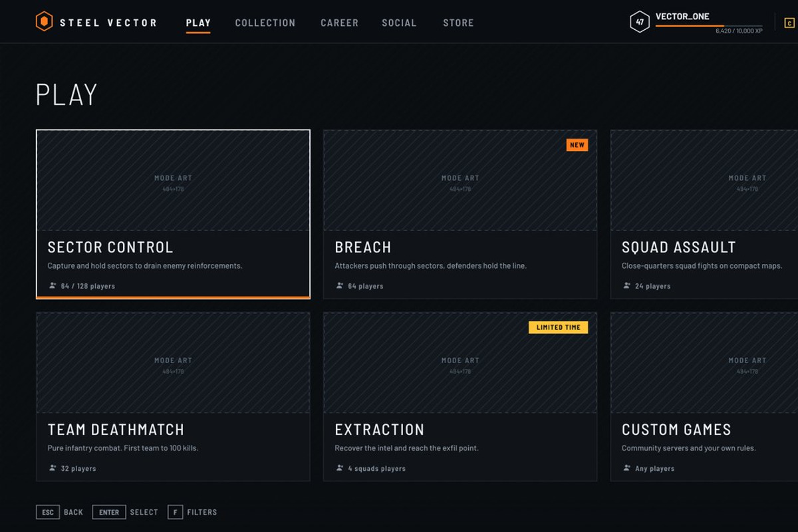Image resolution: width=798 pixels, height=532 pixels.
Task: Click the players icon on Sector Control card
Action: click(53, 286)
